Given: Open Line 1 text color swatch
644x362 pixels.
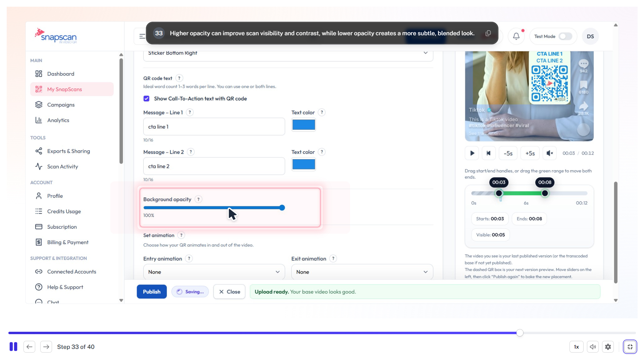Looking at the screenshot, I should [x=303, y=125].
